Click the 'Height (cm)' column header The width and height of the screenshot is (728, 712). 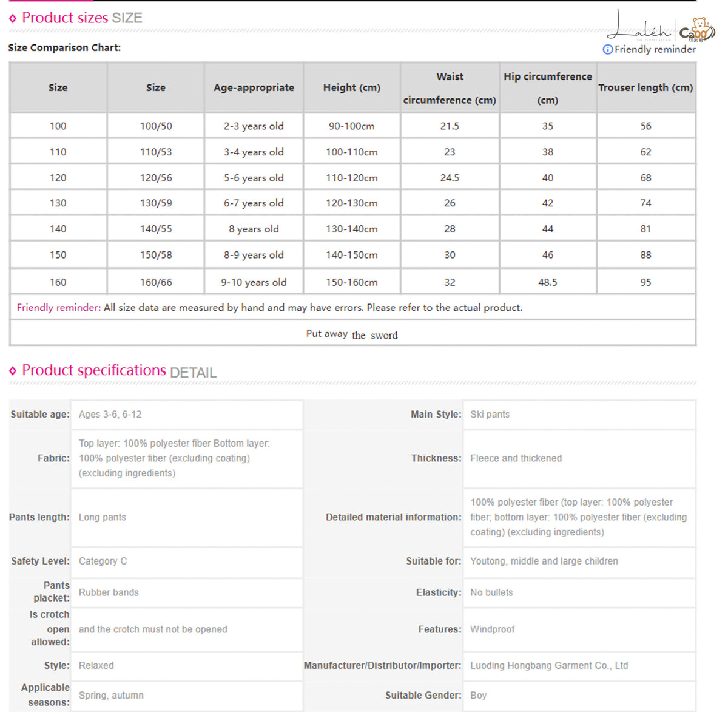[x=352, y=87]
